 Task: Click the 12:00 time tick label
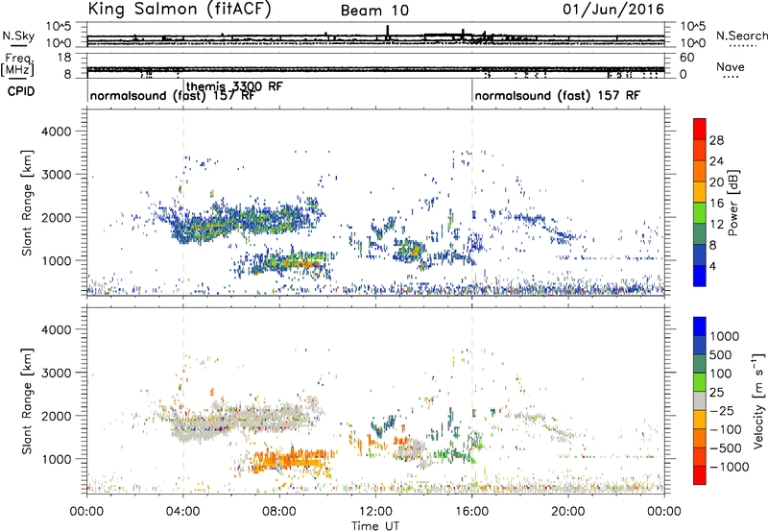point(375,512)
